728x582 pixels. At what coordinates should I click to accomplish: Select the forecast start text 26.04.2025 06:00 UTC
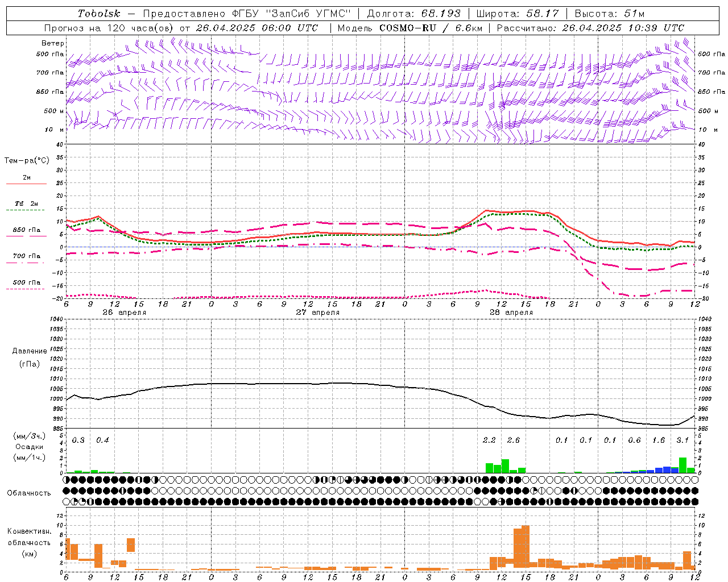(x=257, y=28)
